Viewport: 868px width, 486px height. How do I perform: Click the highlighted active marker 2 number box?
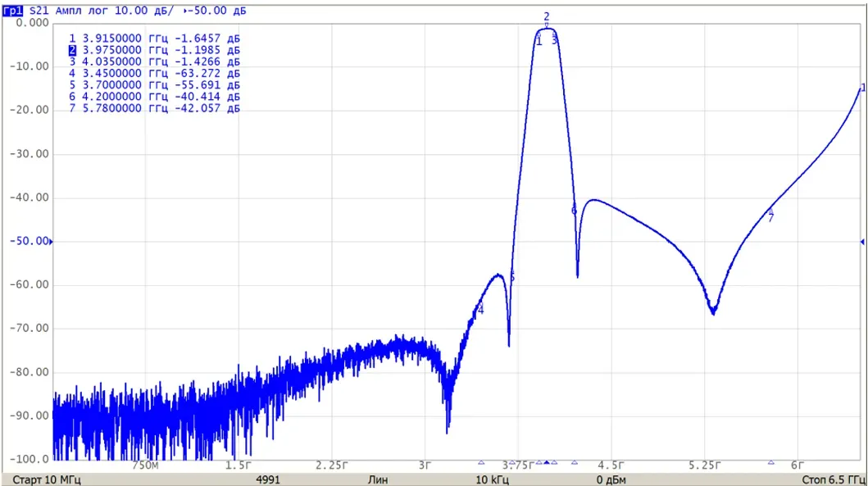72,50
